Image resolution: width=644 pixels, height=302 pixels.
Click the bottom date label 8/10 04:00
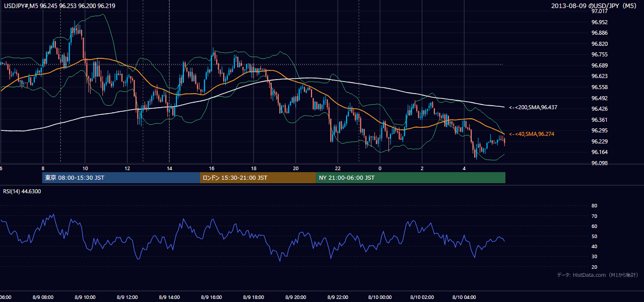(x=464, y=297)
